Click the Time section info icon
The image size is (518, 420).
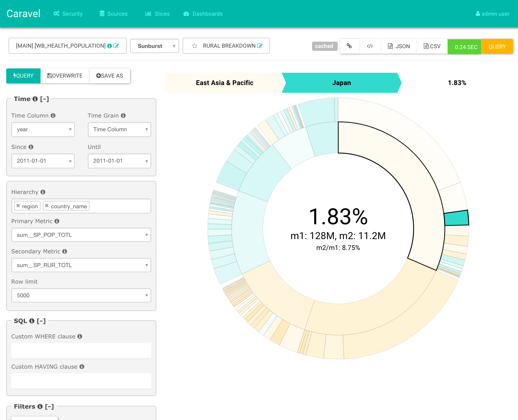(x=35, y=99)
